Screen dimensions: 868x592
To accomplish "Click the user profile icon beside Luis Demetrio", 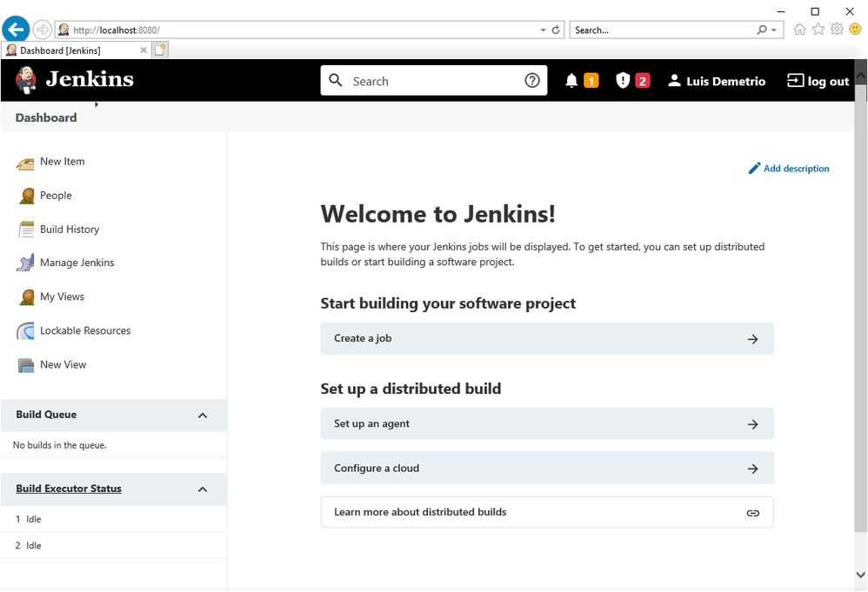I will pos(674,81).
